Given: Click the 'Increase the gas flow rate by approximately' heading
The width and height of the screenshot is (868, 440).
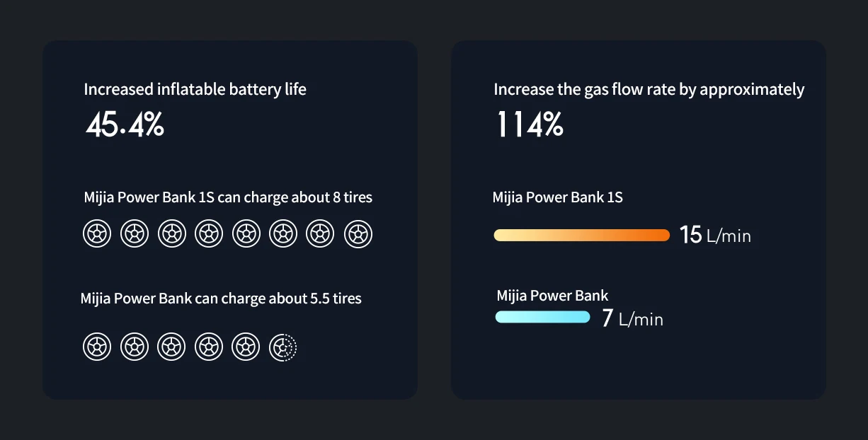Looking at the screenshot, I should coord(649,89).
